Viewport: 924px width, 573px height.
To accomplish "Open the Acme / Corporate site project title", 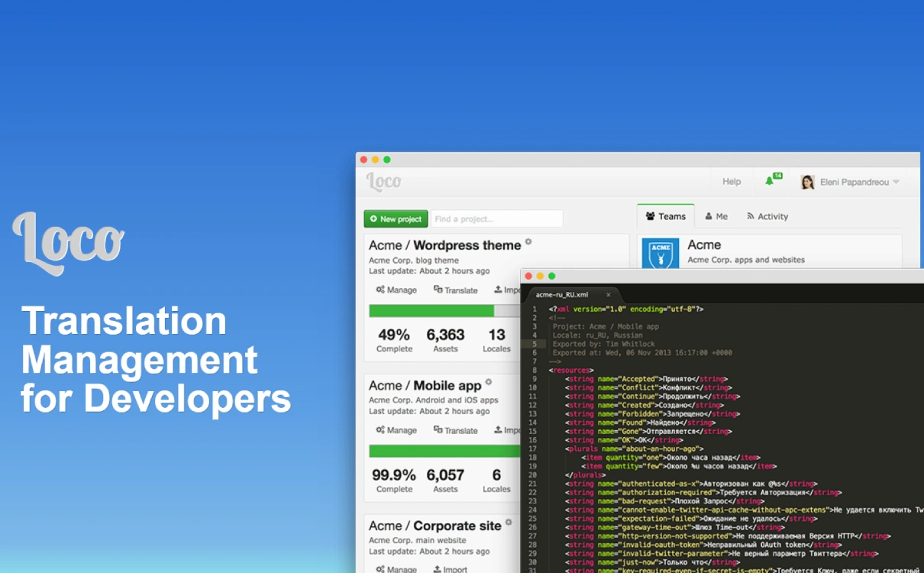I will click(435, 526).
